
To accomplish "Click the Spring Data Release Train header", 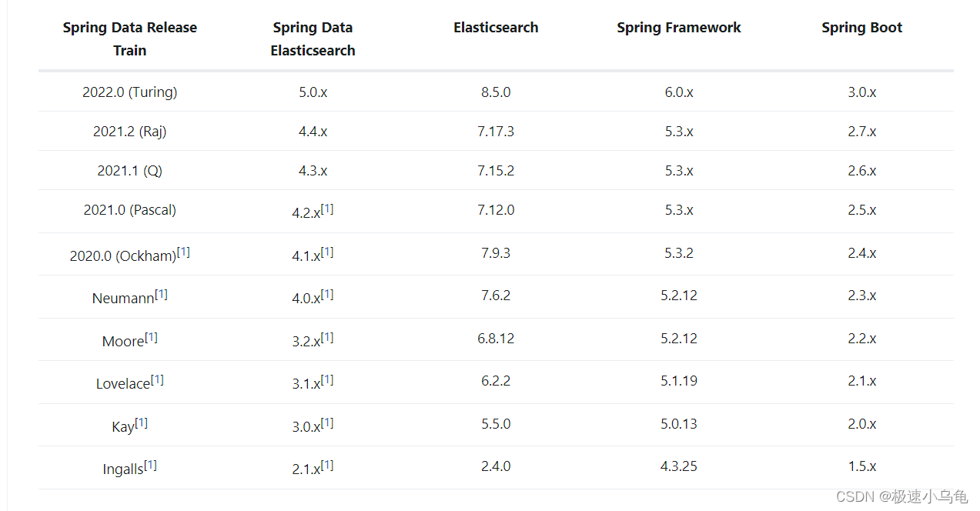I will 129,38.
